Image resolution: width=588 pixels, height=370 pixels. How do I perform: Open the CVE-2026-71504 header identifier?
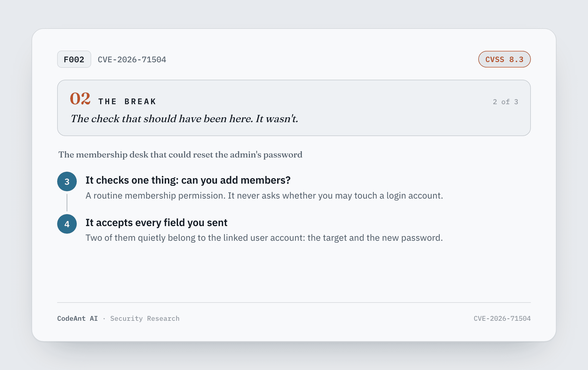click(x=132, y=60)
